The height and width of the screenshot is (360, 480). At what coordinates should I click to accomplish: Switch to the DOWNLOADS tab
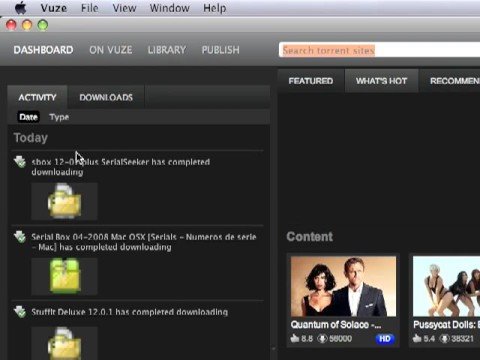(106, 97)
